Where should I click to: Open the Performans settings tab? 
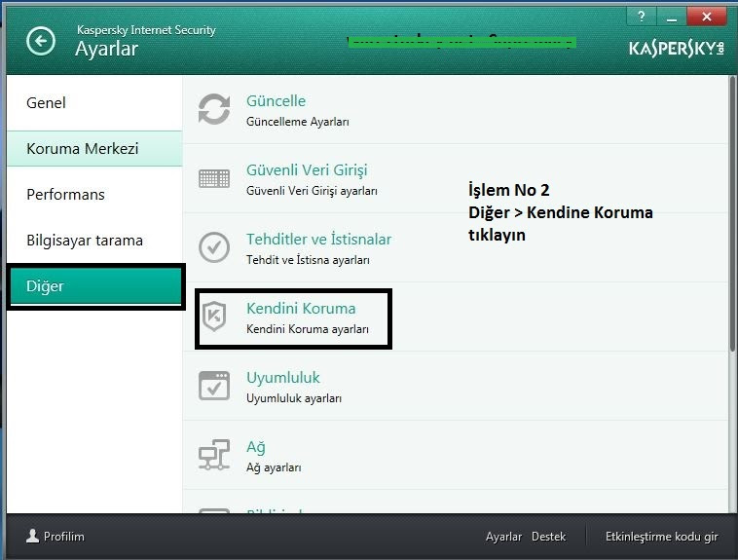(94, 194)
